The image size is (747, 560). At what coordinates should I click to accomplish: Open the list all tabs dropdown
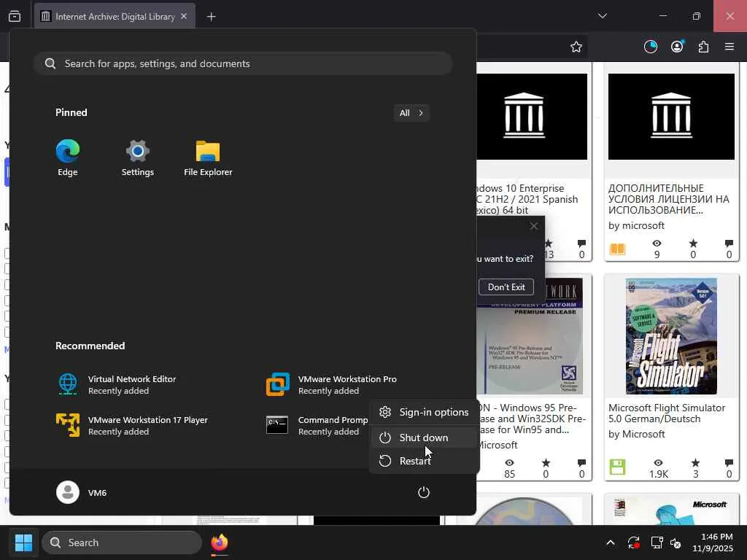pyautogui.click(x=602, y=16)
